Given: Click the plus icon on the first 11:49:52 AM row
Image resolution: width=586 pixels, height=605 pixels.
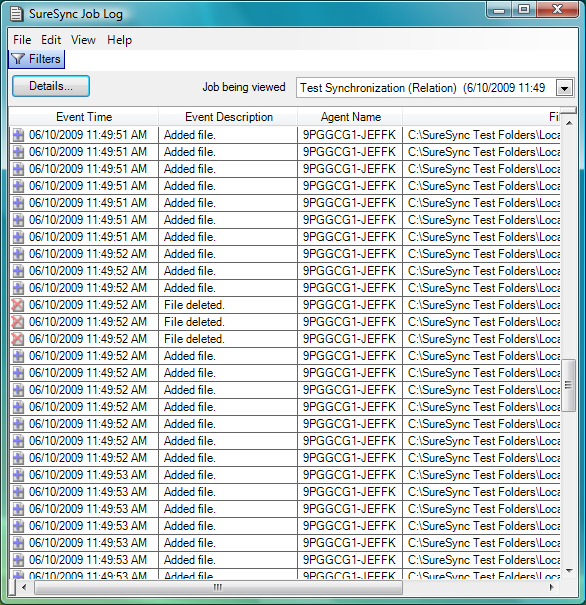Looking at the screenshot, I should click(18, 254).
